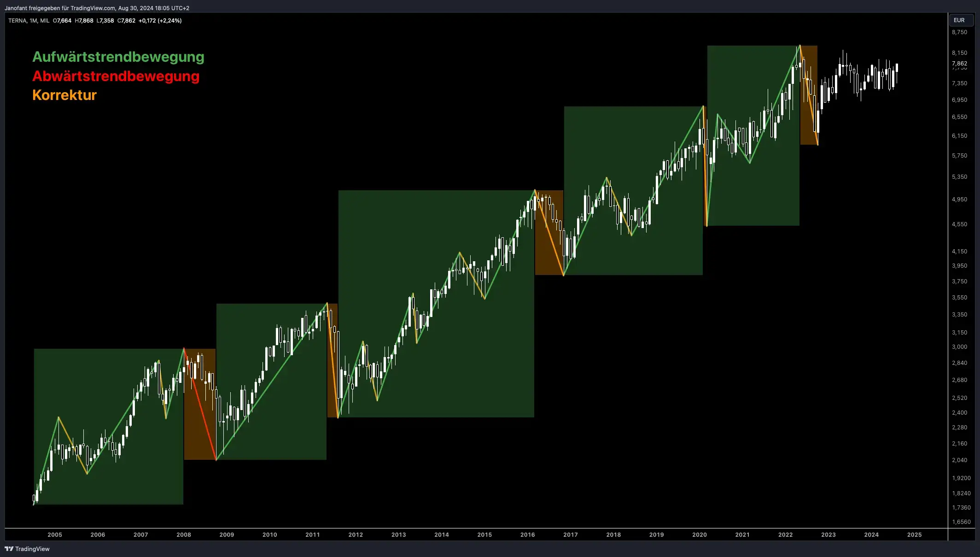This screenshot has width=980, height=557.
Task: Click the 2,520 price axis label
Action: click(960, 398)
